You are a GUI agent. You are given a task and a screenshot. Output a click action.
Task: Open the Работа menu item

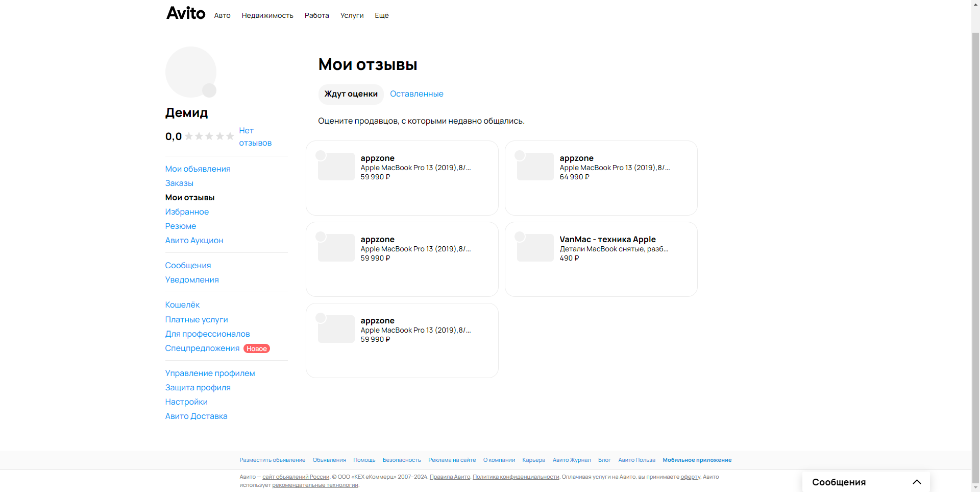[317, 15]
